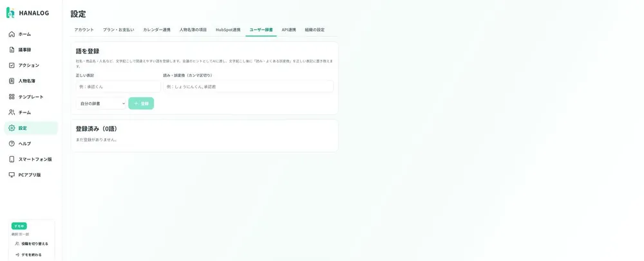Switch to the アカウント tab

point(84,30)
